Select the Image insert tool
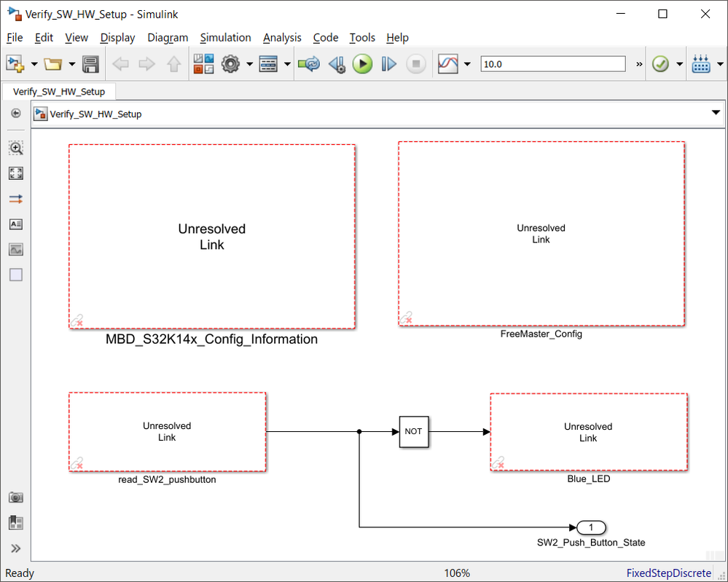728x582 pixels. 16,250
